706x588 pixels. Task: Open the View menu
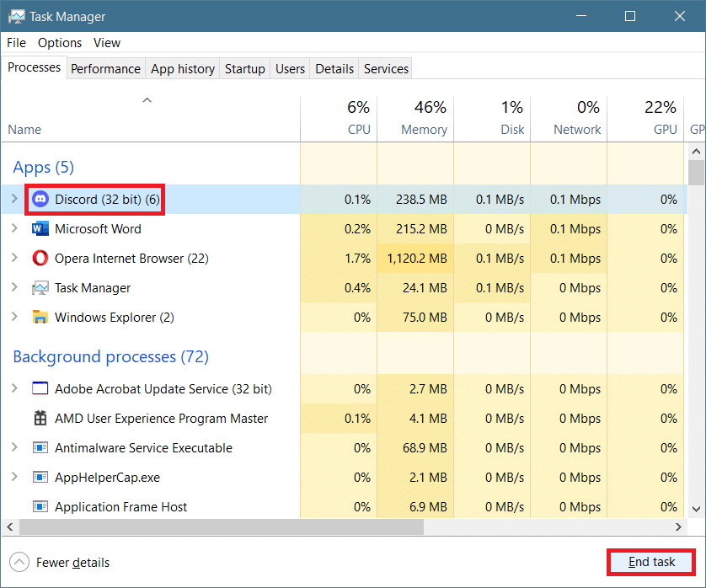107,43
